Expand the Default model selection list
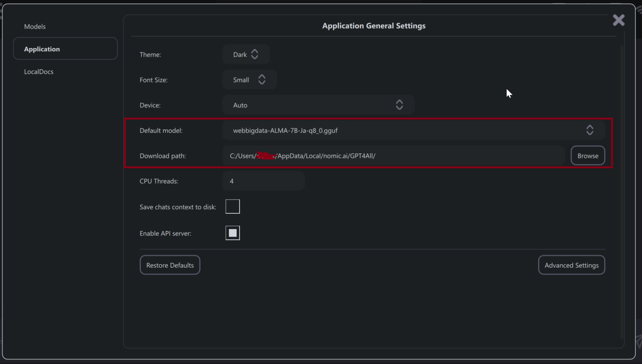 (x=414, y=130)
